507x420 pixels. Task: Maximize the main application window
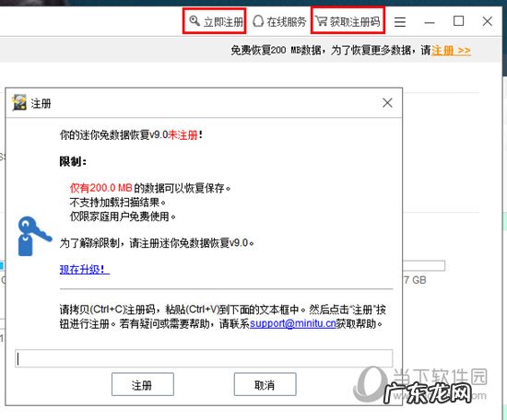[x=458, y=21]
